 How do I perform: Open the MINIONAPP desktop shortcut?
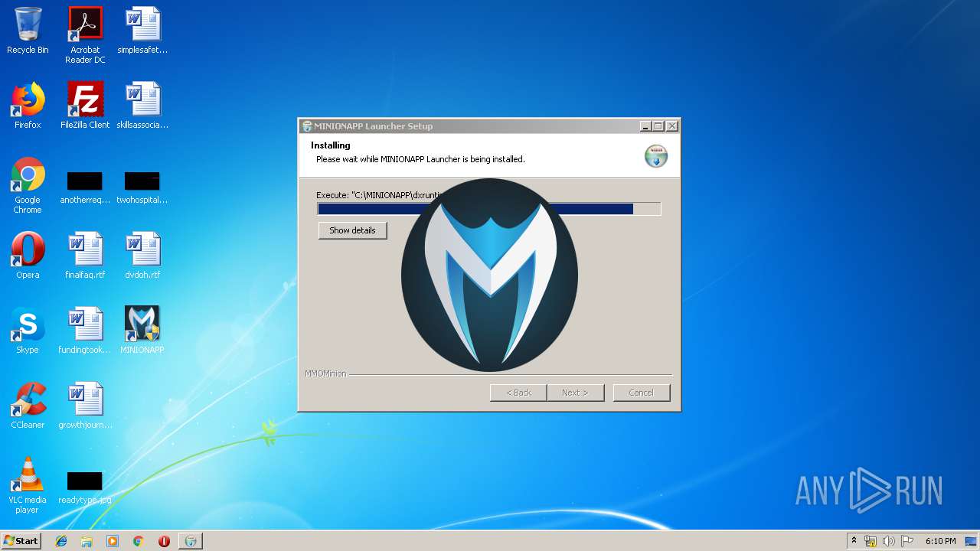(x=142, y=331)
